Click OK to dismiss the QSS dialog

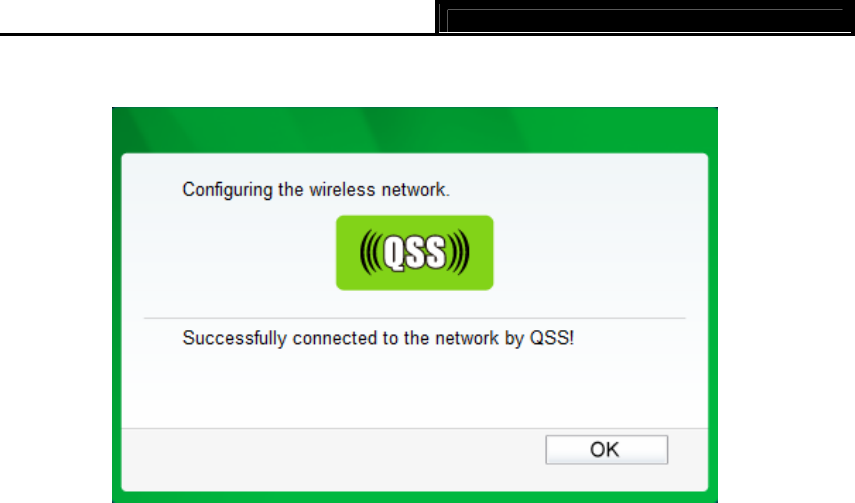[x=606, y=450]
